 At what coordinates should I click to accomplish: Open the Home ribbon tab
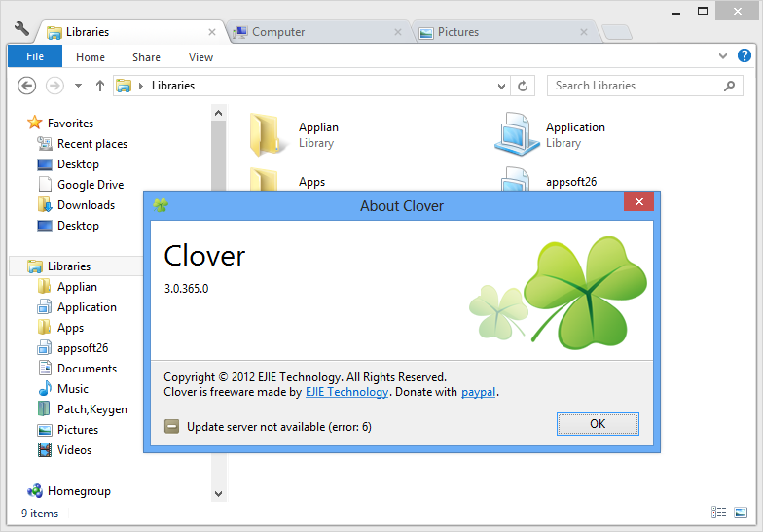tap(91, 57)
